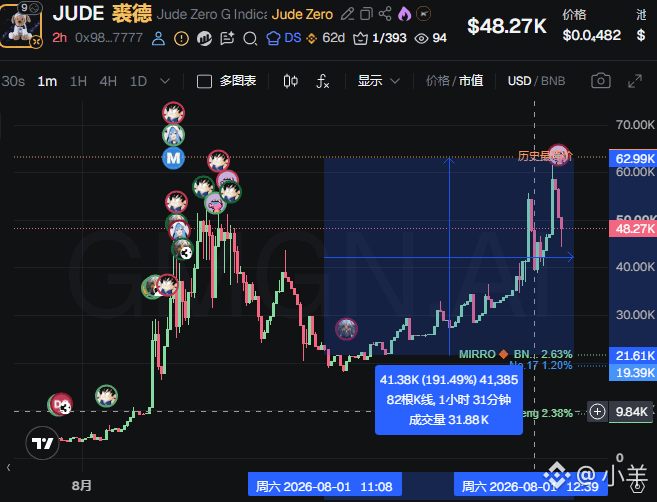Expand the more timeframes chevron
The width and height of the screenshot is (657, 502).
(165, 80)
